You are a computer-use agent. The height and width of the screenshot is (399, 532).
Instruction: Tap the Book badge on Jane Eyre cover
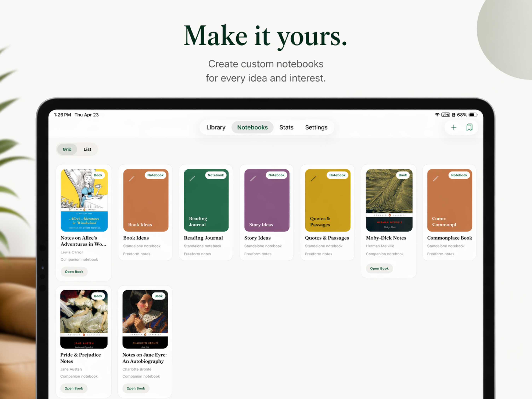point(159,296)
